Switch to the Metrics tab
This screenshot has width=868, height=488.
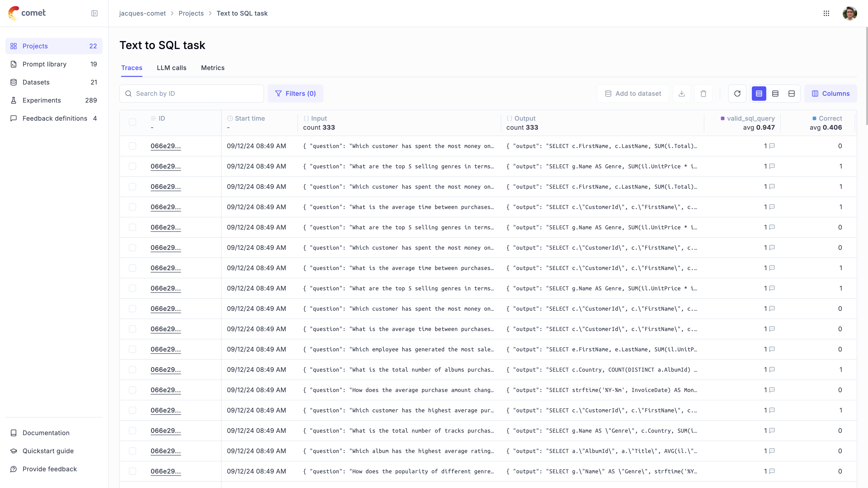213,68
